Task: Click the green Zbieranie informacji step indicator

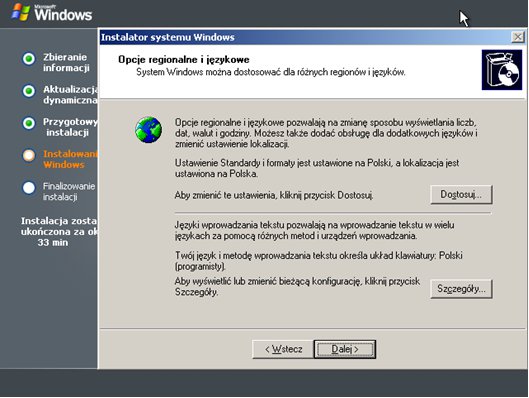Action: coord(29,59)
